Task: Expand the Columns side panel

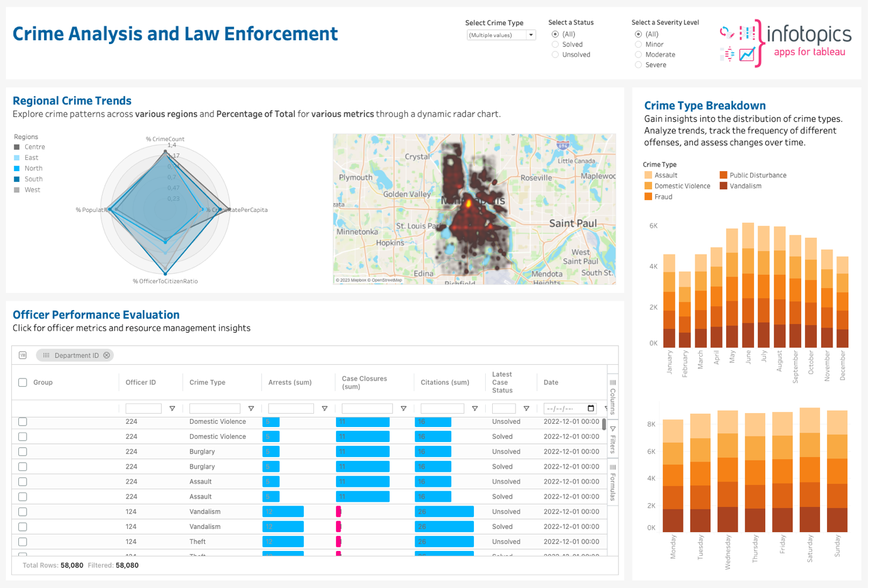Action: 612,392
